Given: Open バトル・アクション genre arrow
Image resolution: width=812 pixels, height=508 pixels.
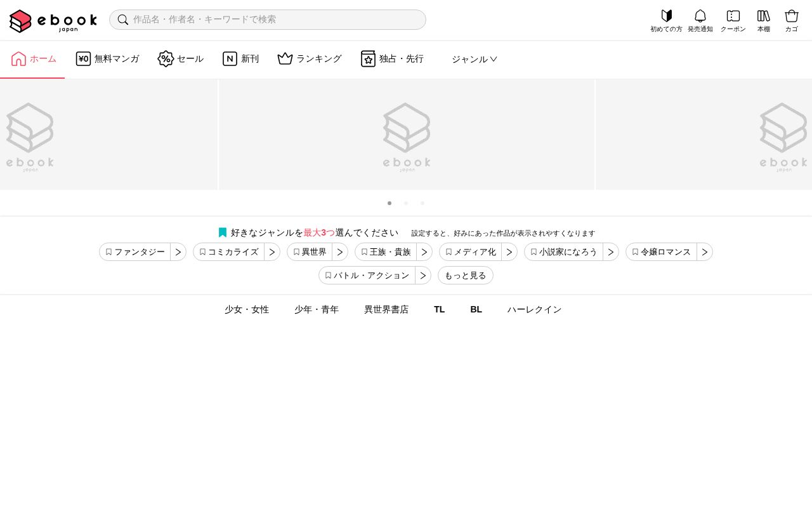Looking at the screenshot, I should tap(423, 276).
